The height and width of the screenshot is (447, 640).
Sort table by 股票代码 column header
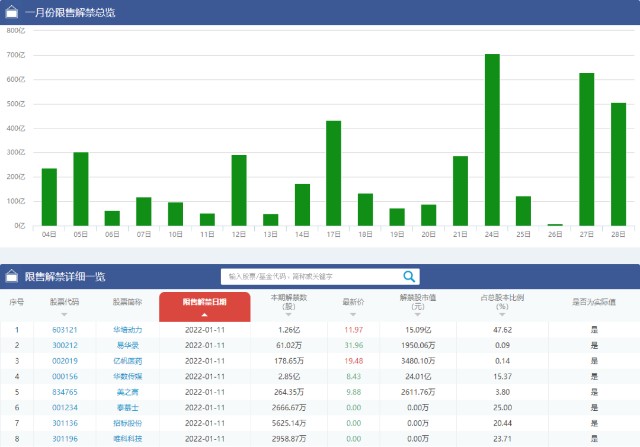click(x=65, y=301)
